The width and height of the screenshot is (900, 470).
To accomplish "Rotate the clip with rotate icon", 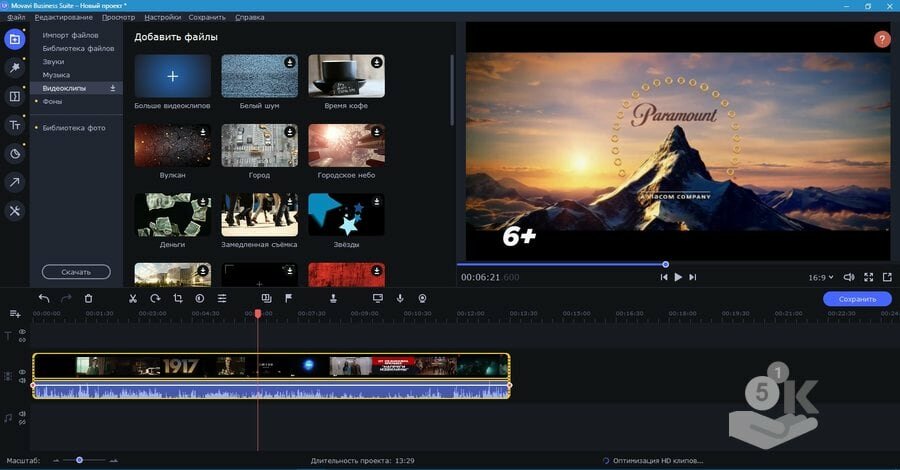I will 155,298.
